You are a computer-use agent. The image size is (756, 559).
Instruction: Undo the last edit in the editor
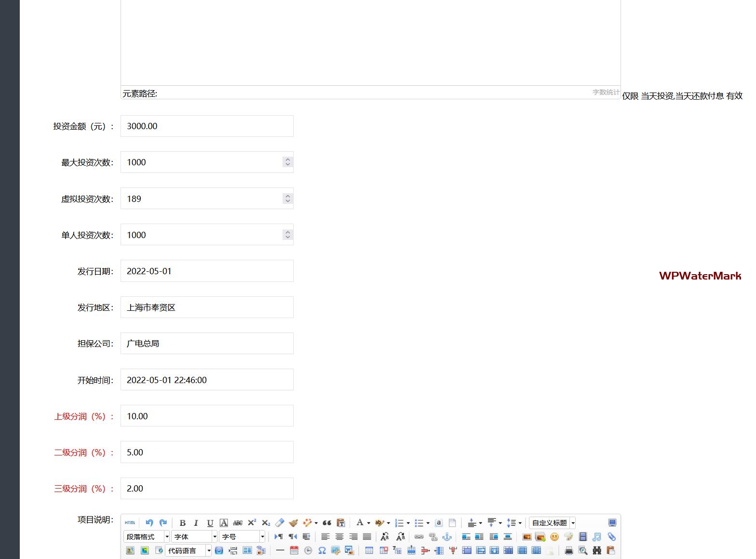[149, 523]
